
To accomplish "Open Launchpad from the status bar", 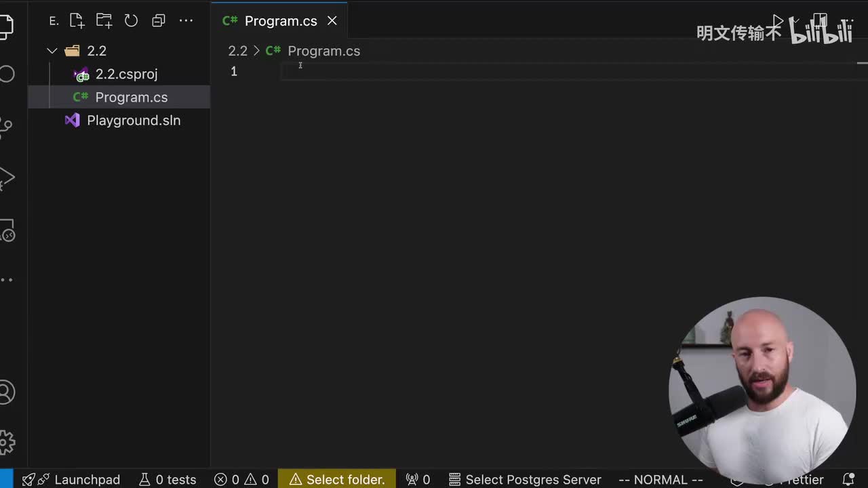I will (x=71, y=479).
